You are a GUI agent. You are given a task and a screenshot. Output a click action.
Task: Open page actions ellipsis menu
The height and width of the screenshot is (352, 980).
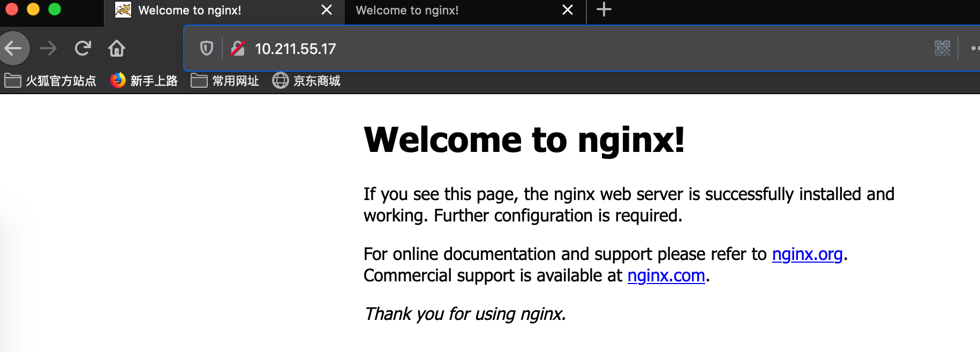[x=975, y=48]
